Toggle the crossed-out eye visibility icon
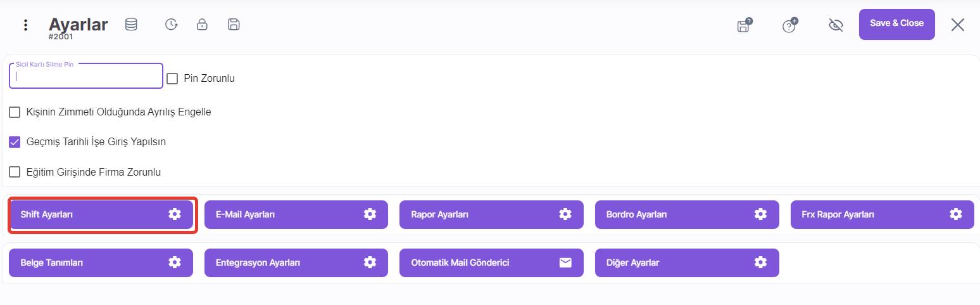980x305 pixels. (x=836, y=25)
